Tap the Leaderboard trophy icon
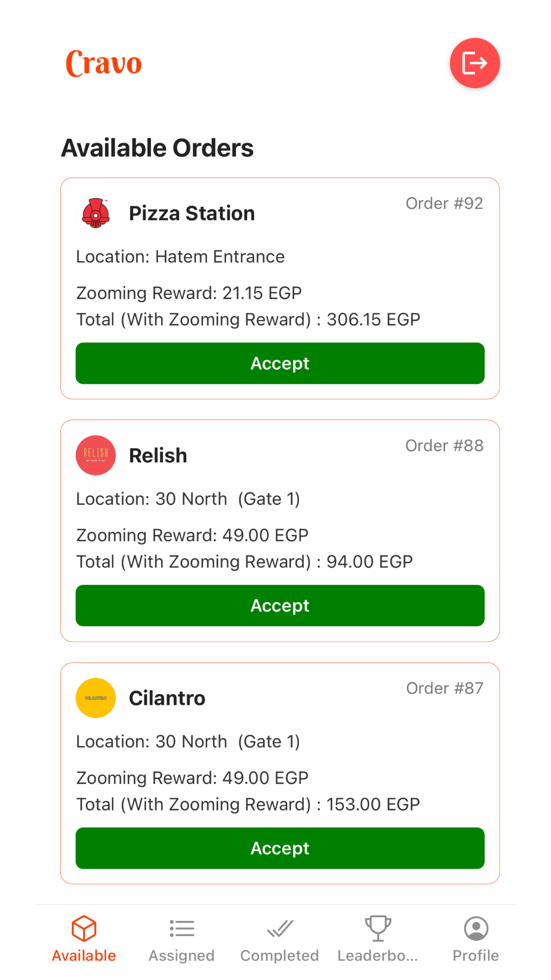 (x=378, y=928)
